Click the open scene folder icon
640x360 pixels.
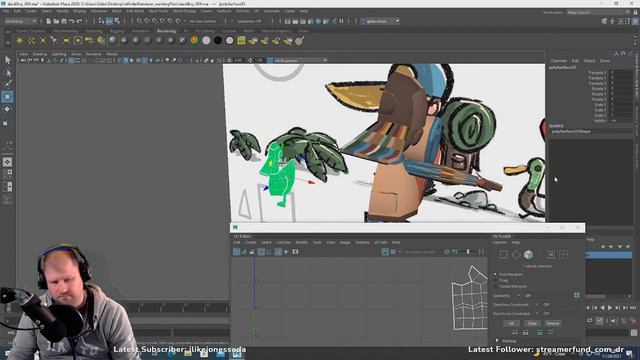tap(56, 21)
